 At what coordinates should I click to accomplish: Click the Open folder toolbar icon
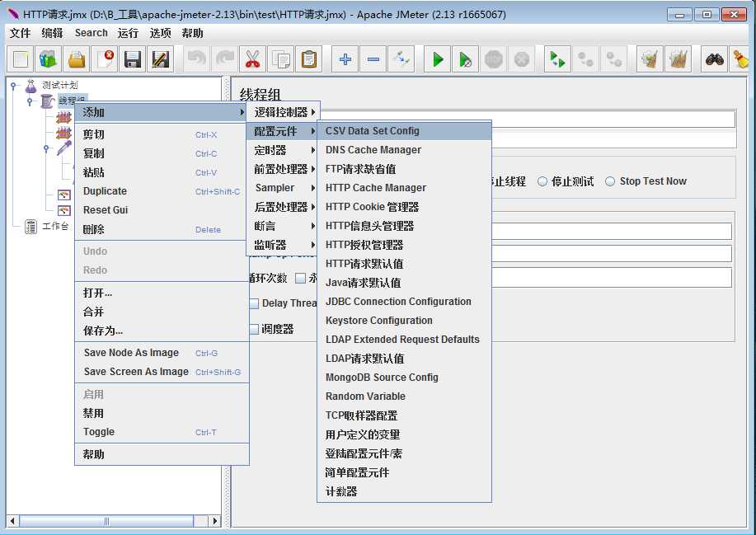77,59
